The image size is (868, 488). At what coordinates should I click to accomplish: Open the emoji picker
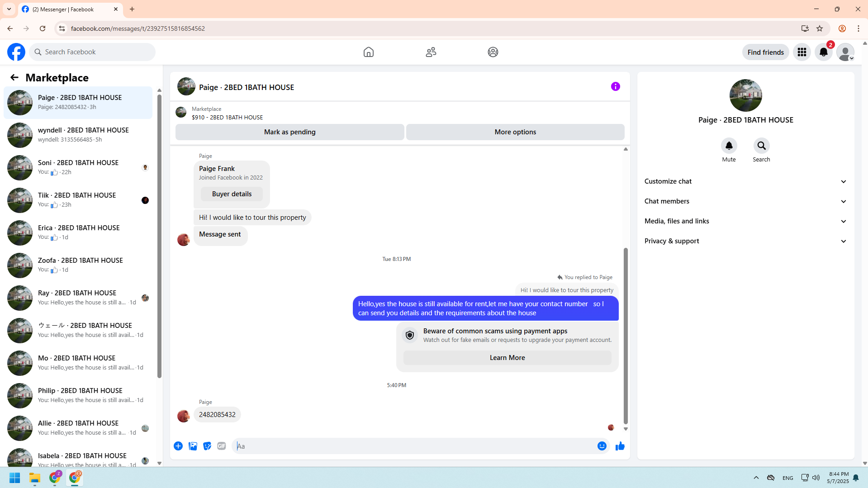coord(602,446)
